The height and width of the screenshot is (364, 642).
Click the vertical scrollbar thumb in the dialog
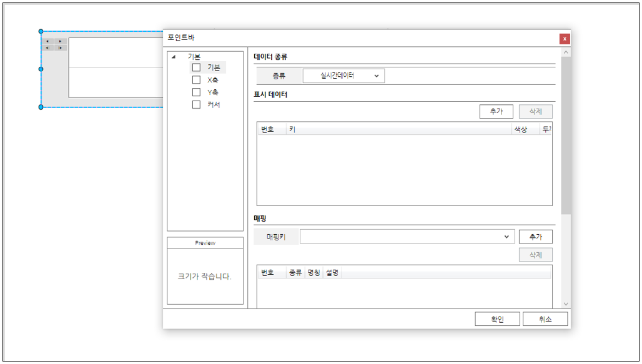coord(566,135)
